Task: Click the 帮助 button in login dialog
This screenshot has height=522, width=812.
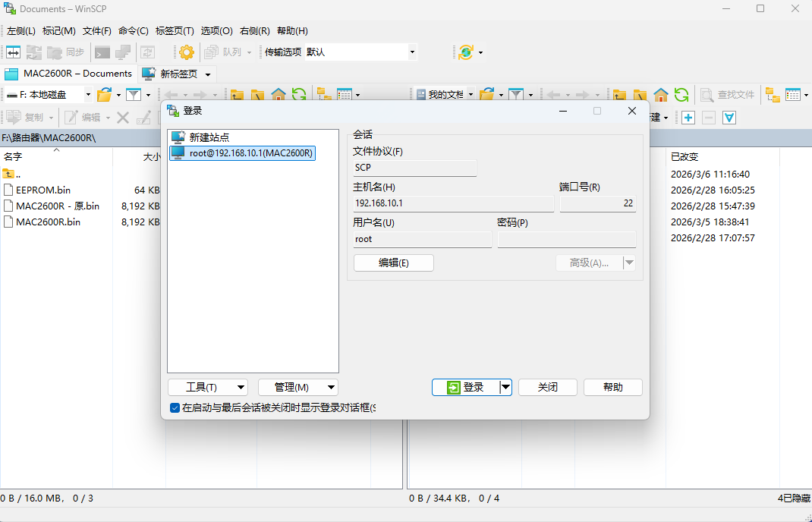Action: [612, 387]
